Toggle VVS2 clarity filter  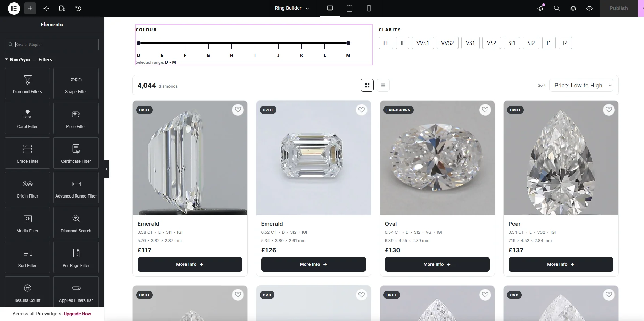pos(447,43)
